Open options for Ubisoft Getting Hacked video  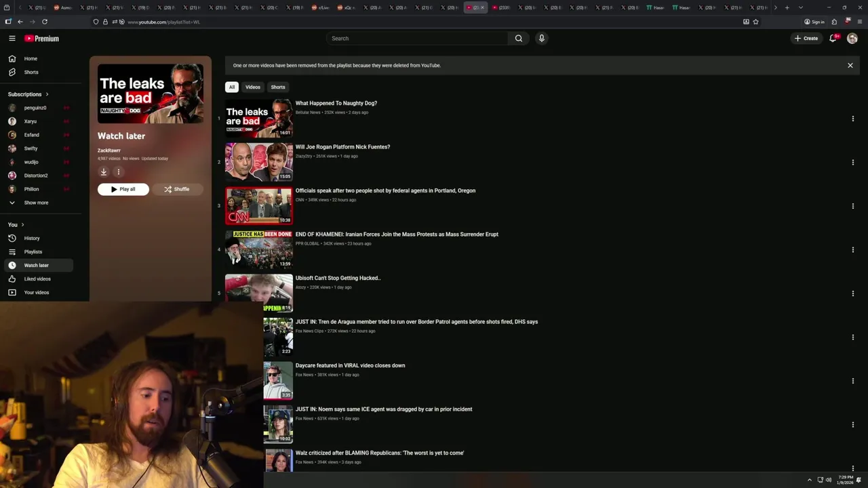(x=852, y=293)
